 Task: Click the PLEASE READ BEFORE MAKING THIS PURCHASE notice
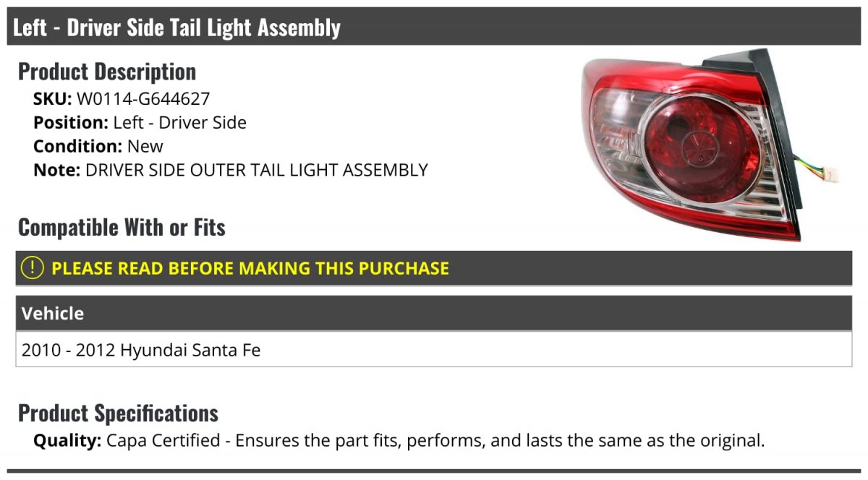pyautogui.click(x=250, y=268)
